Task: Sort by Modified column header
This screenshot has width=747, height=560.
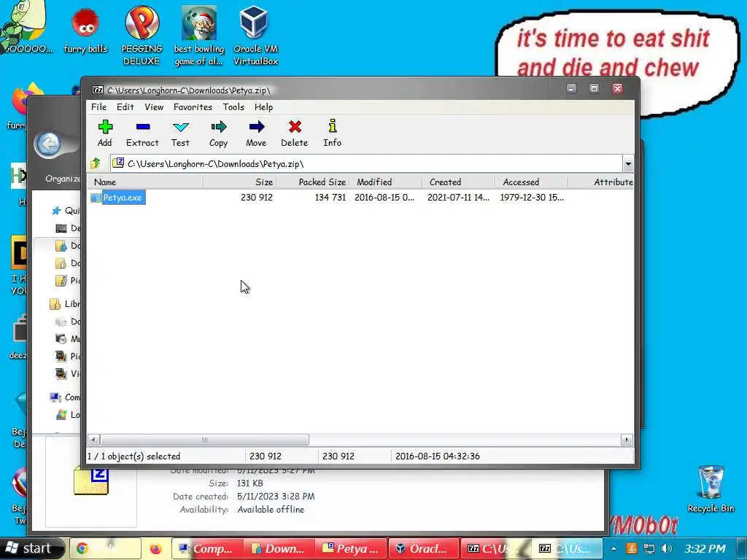Action: point(386,182)
